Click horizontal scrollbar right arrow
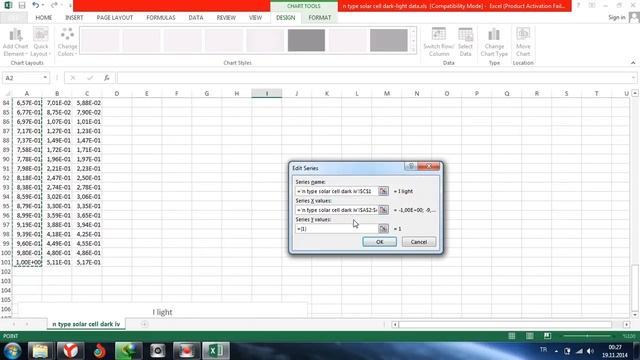The width and height of the screenshot is (640, 360). coord(627,324)
